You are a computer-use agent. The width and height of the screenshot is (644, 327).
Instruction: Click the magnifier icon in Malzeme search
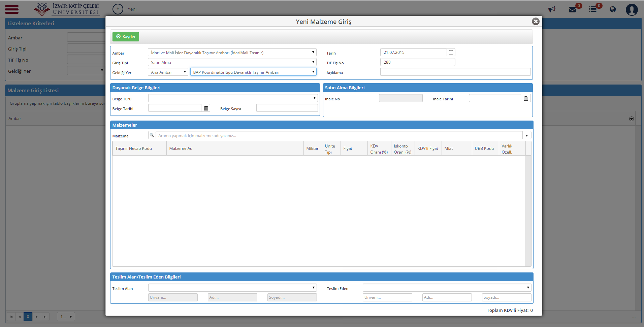tap(152, 135)
